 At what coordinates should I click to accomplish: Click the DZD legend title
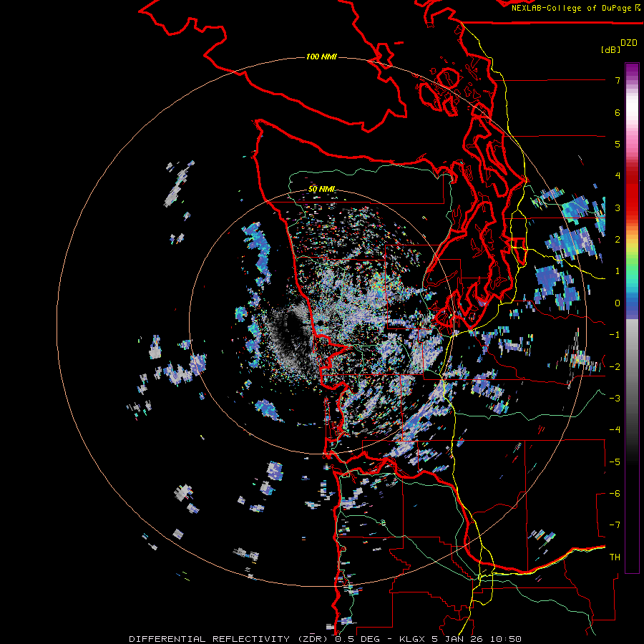coord(629,43)
